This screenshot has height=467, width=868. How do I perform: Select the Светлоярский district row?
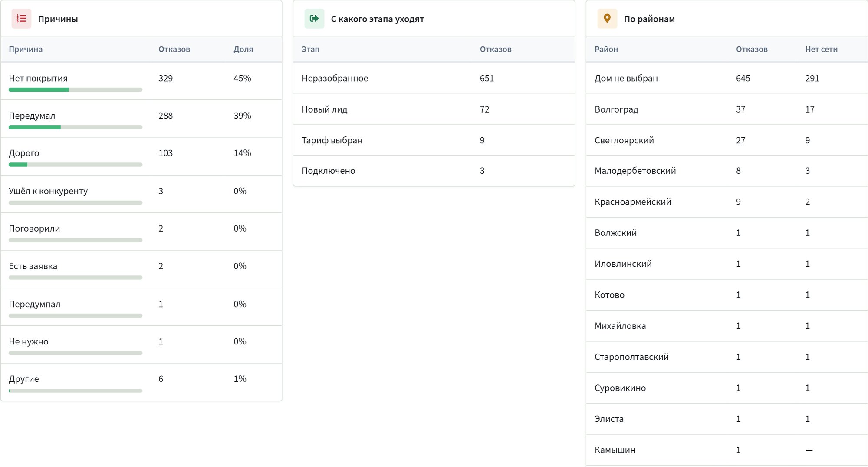coord(727,140)
